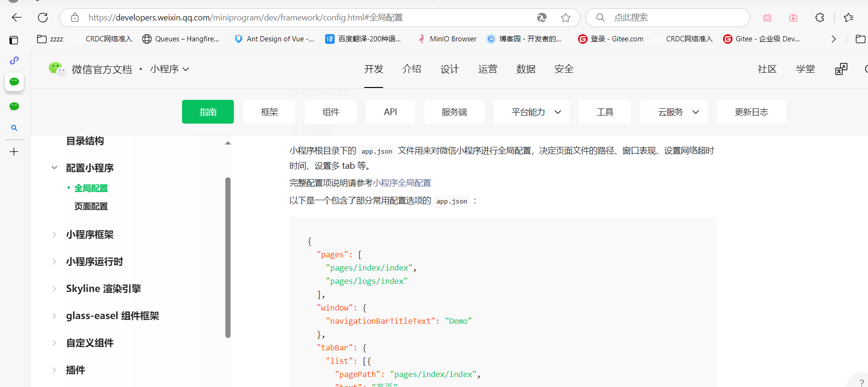This screenshot has height=387, width=868.
Task: Open Gitee 企业级 bookmark
Action: click(x=762, y=39)
